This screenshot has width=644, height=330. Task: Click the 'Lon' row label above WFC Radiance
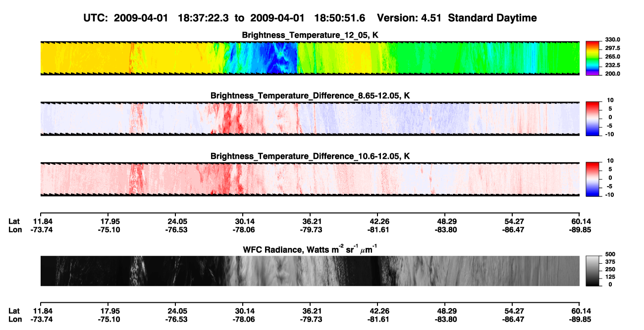pyautogui.click(x=15, y=230)
